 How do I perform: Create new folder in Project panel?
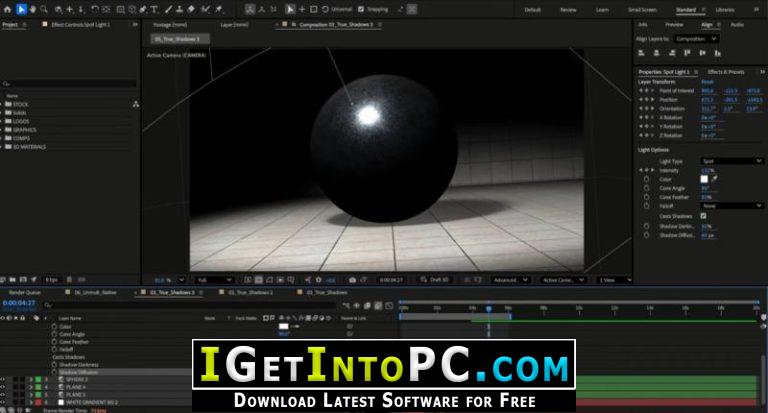point(13,280)
